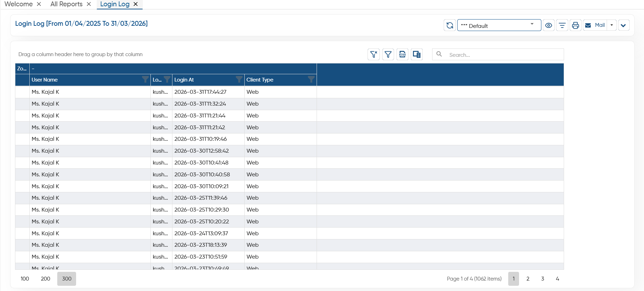Close the Welcome tab

39,4
